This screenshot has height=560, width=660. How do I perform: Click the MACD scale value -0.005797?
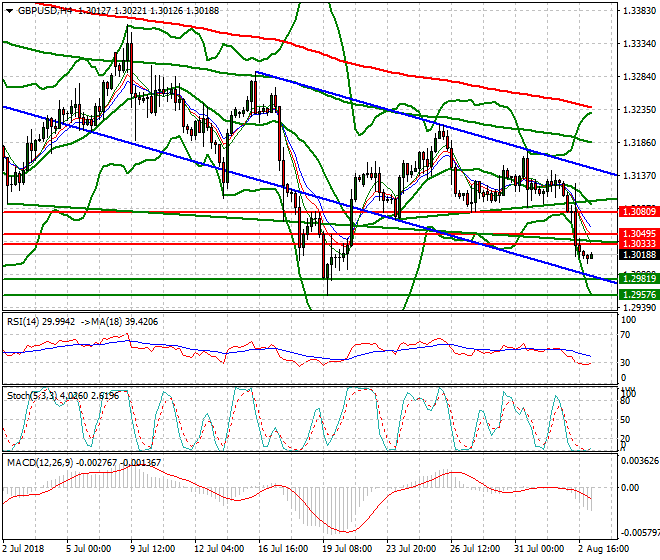point(640,533)
